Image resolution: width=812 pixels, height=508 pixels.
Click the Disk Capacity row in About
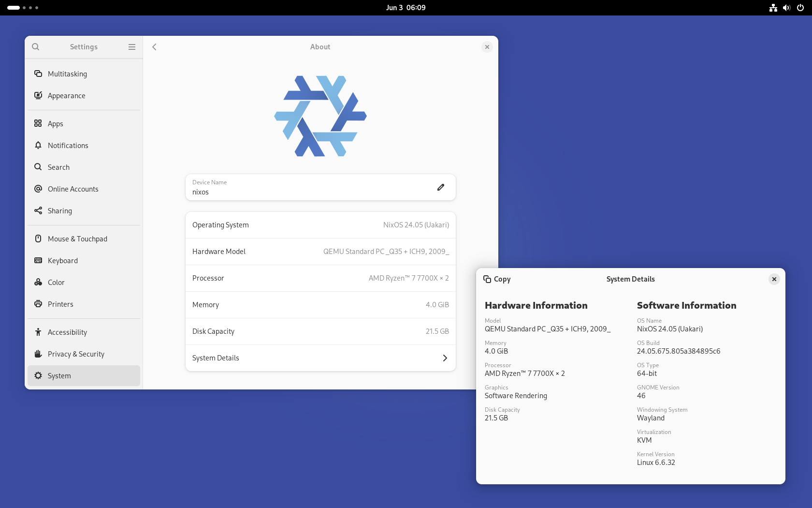[x=320, y=331]
